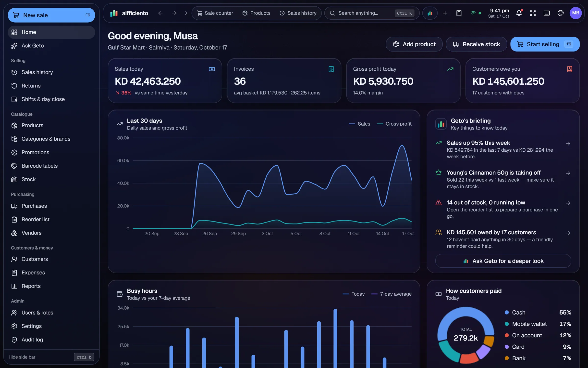Click Ask Geto for a deeper look
Screen dimensions: 588x368
point(503,261)
